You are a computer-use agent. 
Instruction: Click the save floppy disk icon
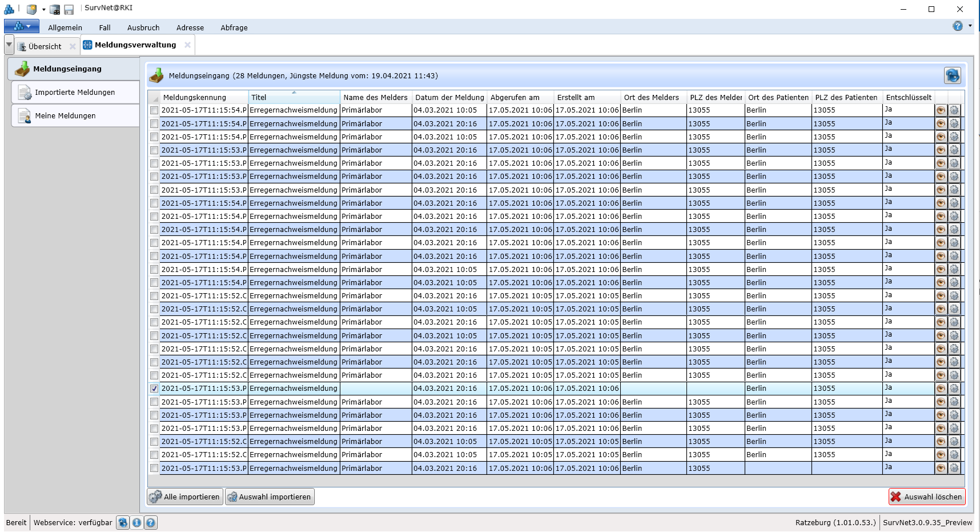(69, 9)
